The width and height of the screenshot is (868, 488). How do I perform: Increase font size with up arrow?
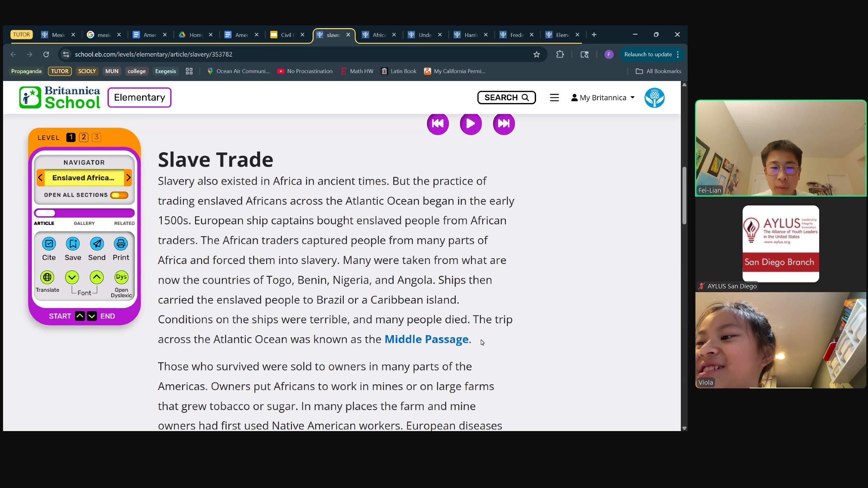point(97,277)
